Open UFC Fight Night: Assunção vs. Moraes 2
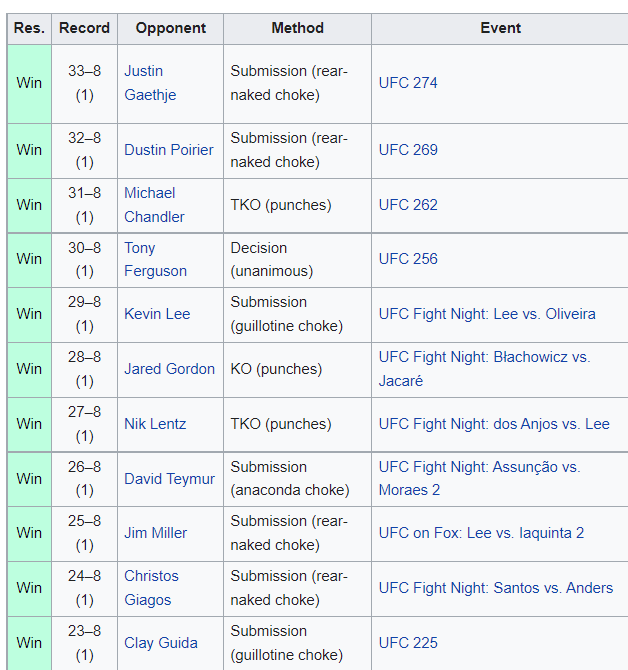 click(x=479, y=479)
